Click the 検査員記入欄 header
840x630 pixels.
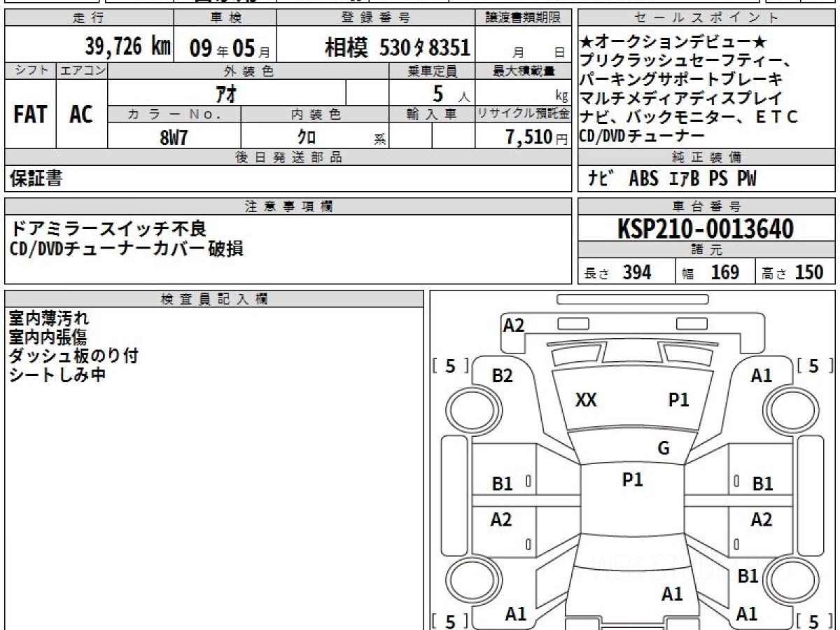tap(214, 299)
